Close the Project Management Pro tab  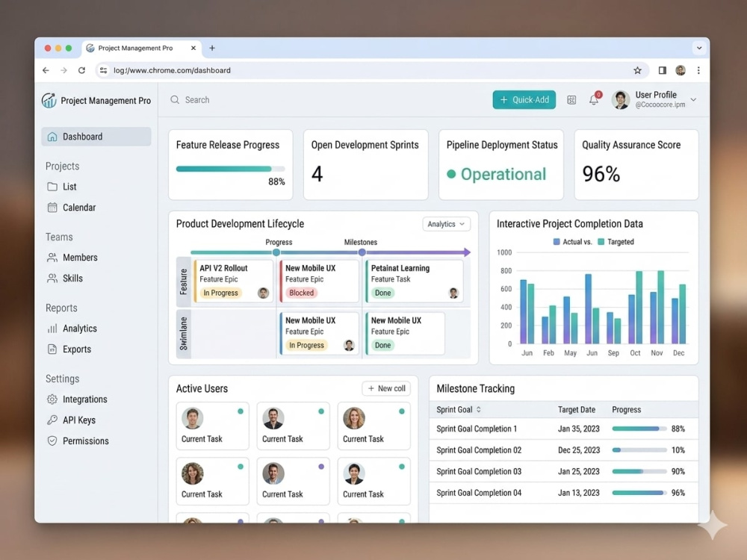click(x=193, y=48)
